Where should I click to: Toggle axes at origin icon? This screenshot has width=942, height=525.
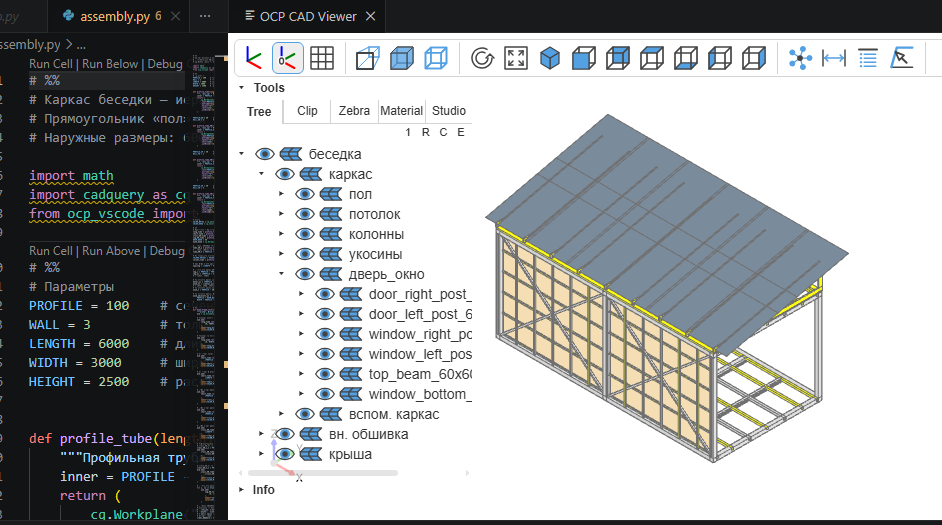288,58
